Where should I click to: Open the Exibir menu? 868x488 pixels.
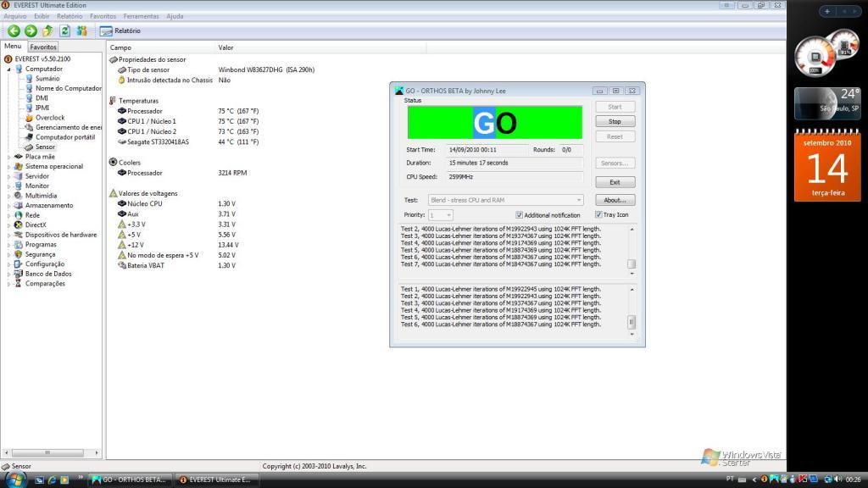point(42,16)
